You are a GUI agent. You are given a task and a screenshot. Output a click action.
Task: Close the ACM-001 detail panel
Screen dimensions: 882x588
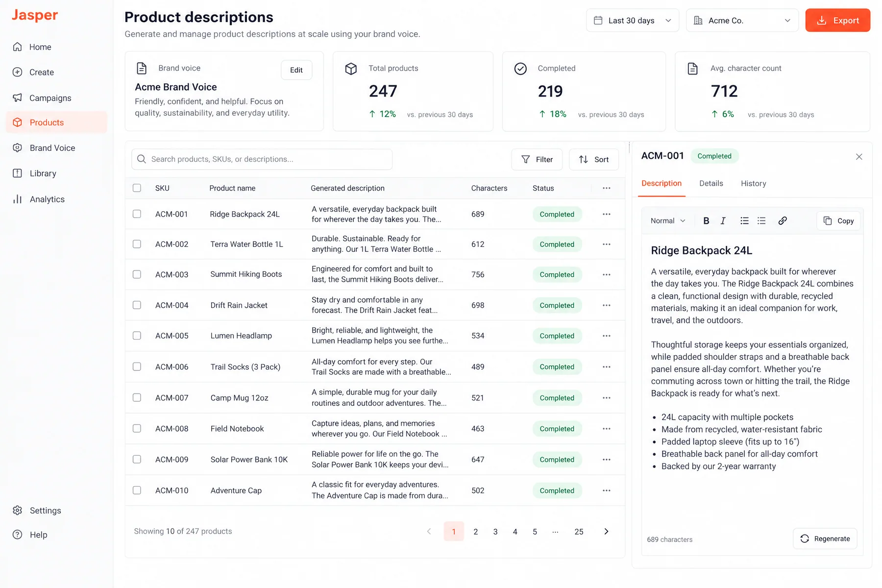point(859,157)
